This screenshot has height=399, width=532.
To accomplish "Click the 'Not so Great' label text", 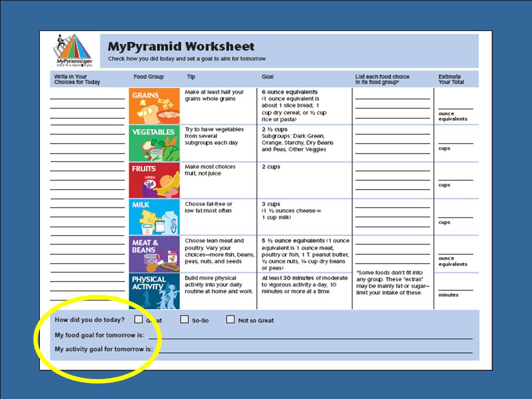I will pyautogui.click(x=256, y=321).
